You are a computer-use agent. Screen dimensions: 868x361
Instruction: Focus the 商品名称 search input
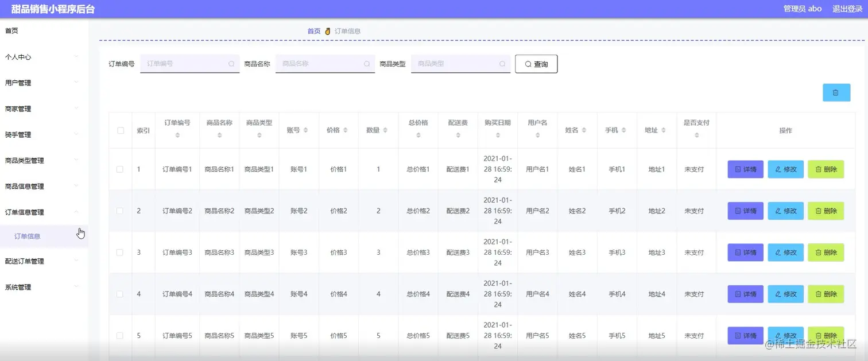(x=325, y=64)
